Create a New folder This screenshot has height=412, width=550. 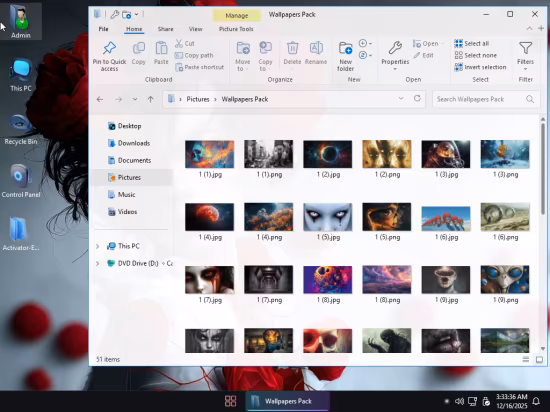click(x=346, y=56)
